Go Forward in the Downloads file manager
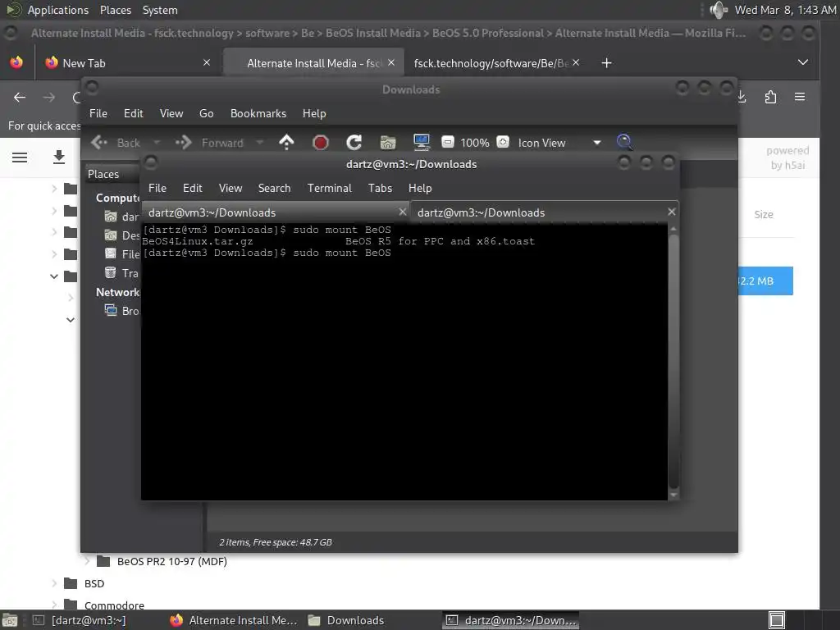The image size is (840, 630). pos(209,143)
